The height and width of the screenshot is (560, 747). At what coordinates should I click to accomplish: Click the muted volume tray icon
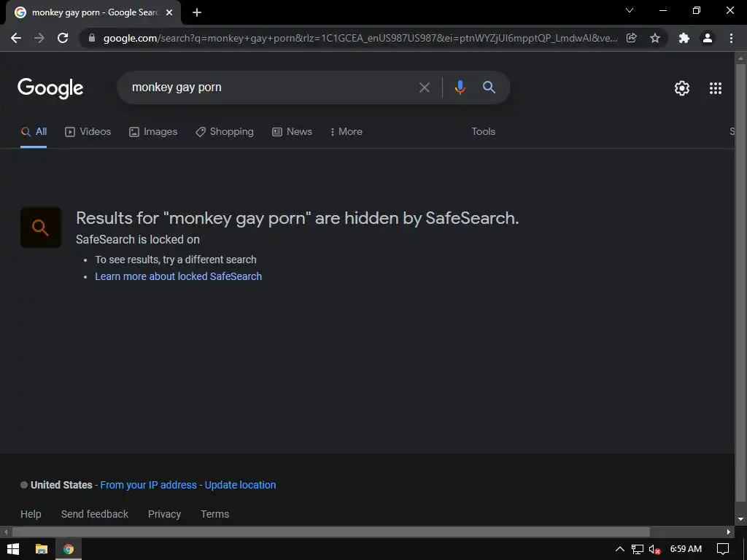(x=654, y=549)
